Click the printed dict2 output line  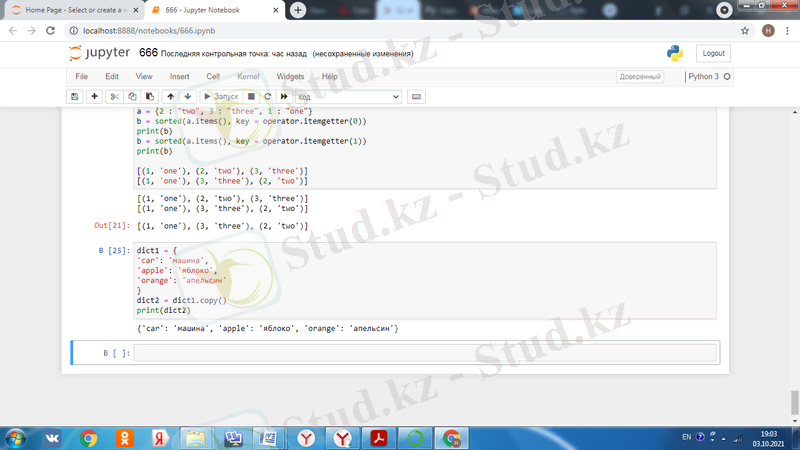tap(267, 329)
